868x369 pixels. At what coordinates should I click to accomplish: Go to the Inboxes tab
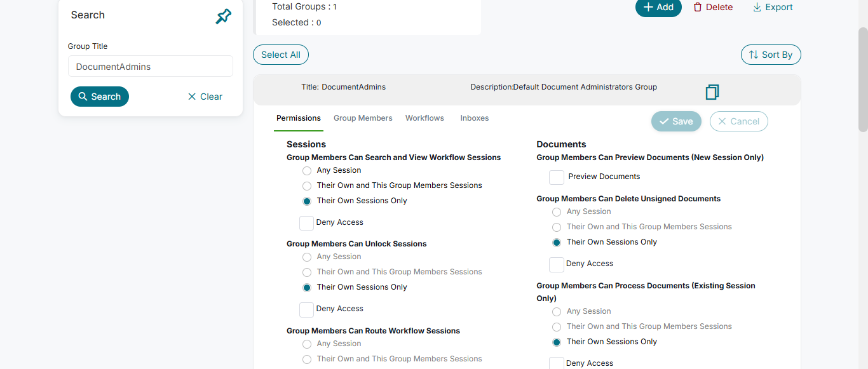[475, 118]
